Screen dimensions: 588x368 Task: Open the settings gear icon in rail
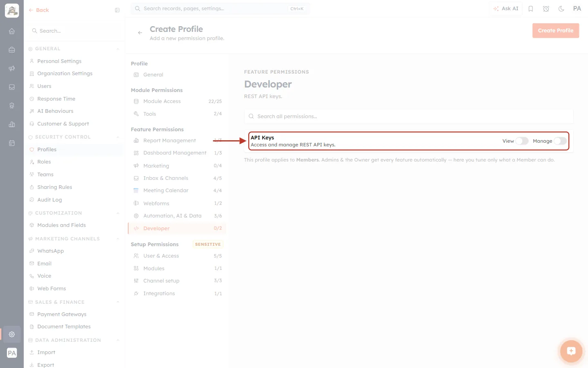click(x=12, y=334)
